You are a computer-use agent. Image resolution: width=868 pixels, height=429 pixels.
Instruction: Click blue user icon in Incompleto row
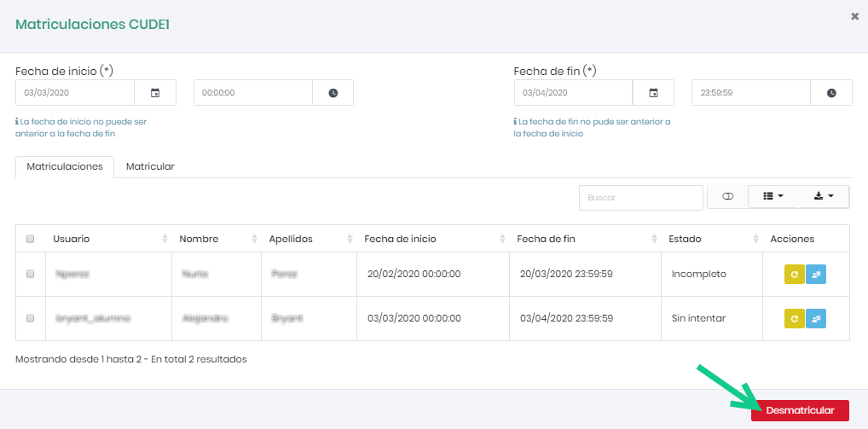point(816,274)
